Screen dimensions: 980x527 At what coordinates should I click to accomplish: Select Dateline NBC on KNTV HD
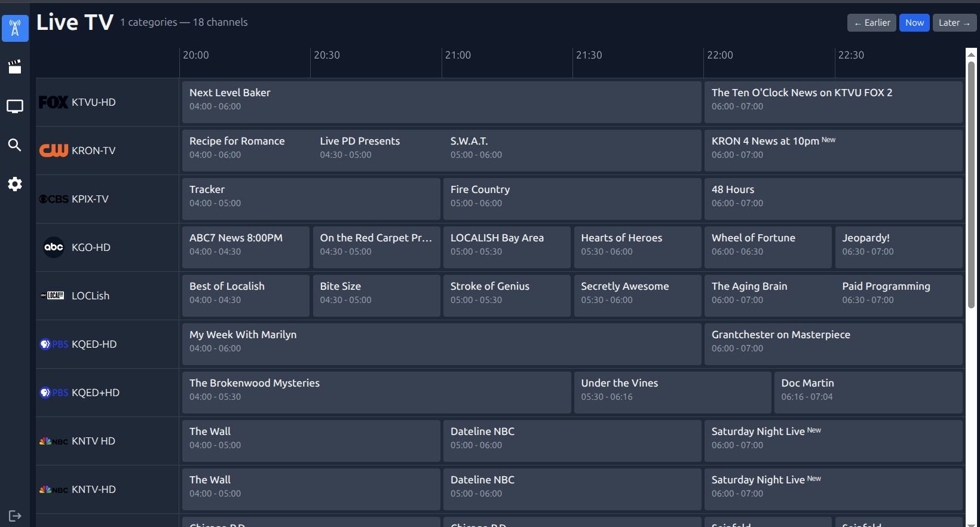coord(572,441)
